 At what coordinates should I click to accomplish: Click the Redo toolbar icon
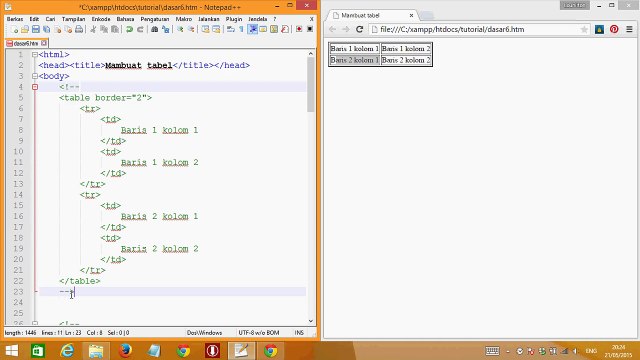140,29
